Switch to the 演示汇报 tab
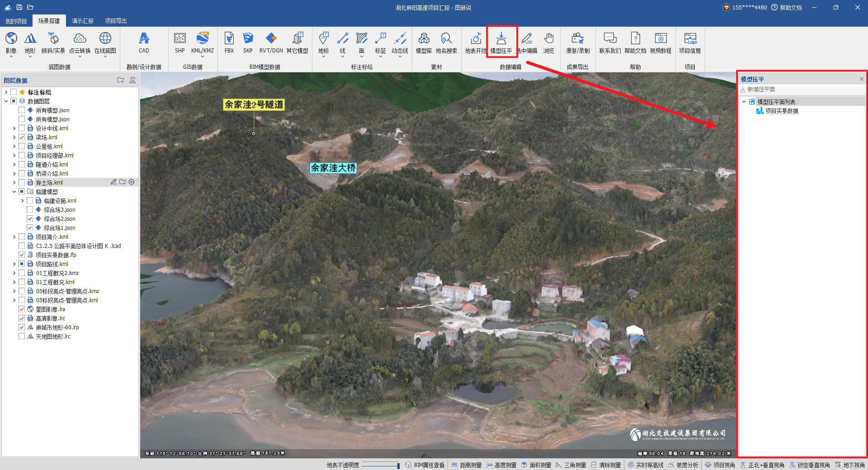Screen dimensions: 868x470 82,21
